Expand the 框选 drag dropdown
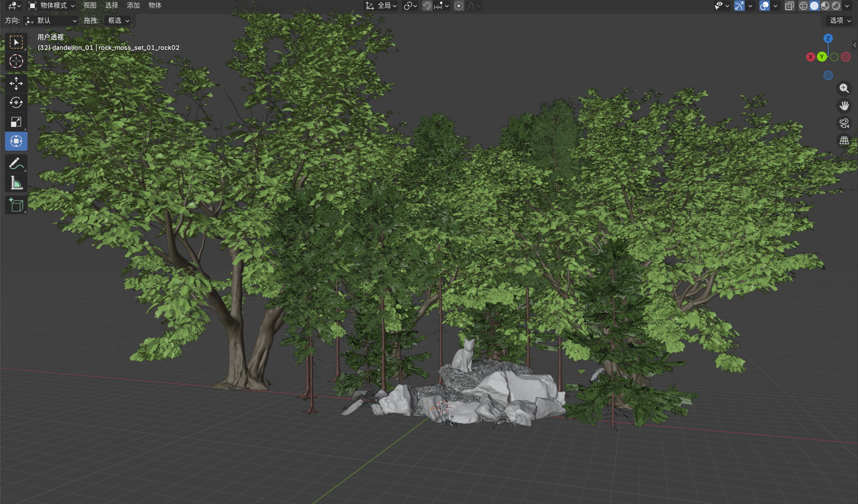 click(x=118, y=20)
